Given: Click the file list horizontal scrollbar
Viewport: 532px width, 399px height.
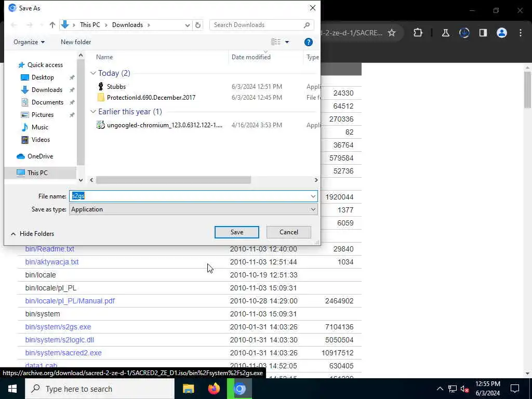Looking at the screenshot, I should click(x=174, y=180).
